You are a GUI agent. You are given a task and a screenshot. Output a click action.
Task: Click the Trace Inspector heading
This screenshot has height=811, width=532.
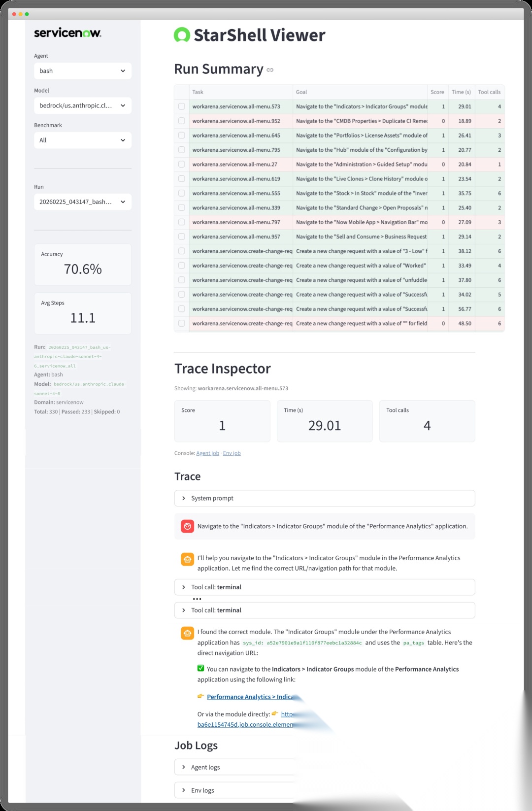coord(223,369)
